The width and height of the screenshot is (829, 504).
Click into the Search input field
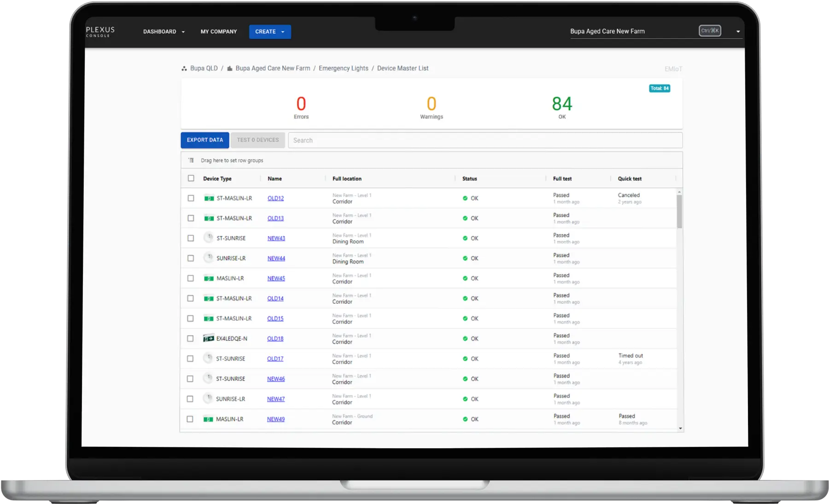click(x=485, y=140)
